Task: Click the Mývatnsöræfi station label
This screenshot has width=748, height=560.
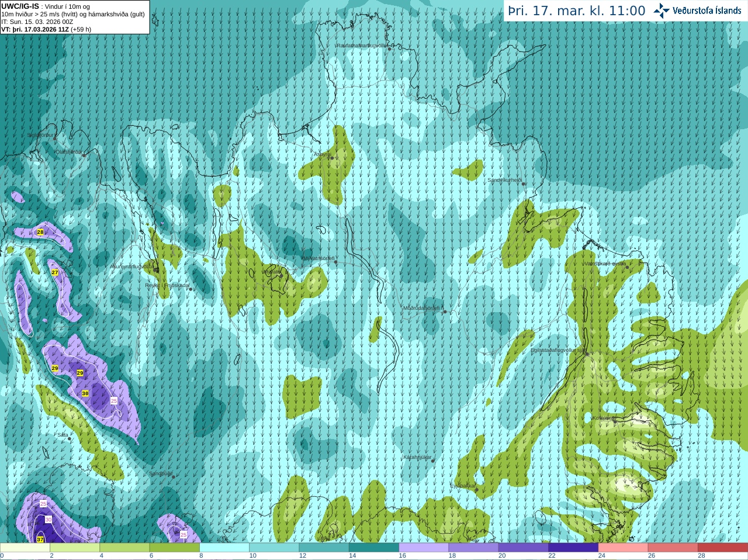Action: 318,258
